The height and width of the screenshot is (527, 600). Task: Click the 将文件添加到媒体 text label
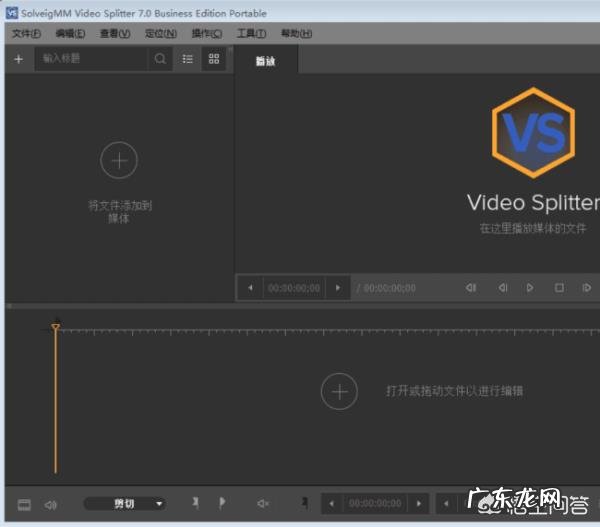(120, 212)
